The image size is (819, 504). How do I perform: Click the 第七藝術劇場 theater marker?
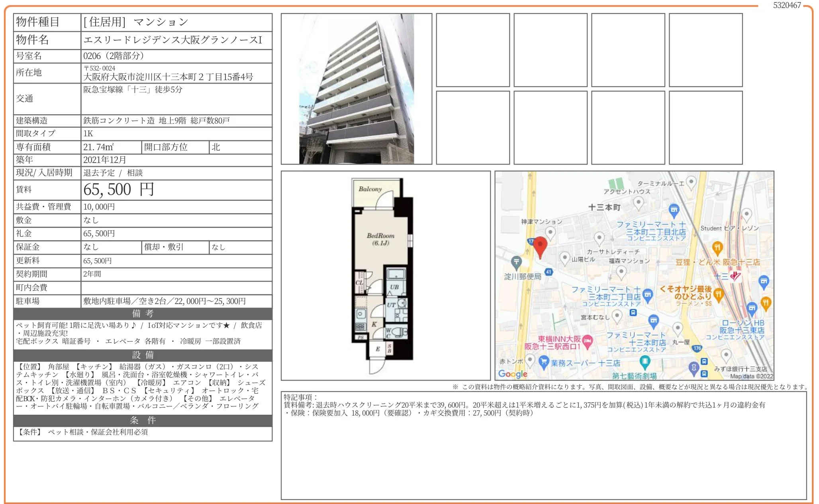tap(645, 361)
